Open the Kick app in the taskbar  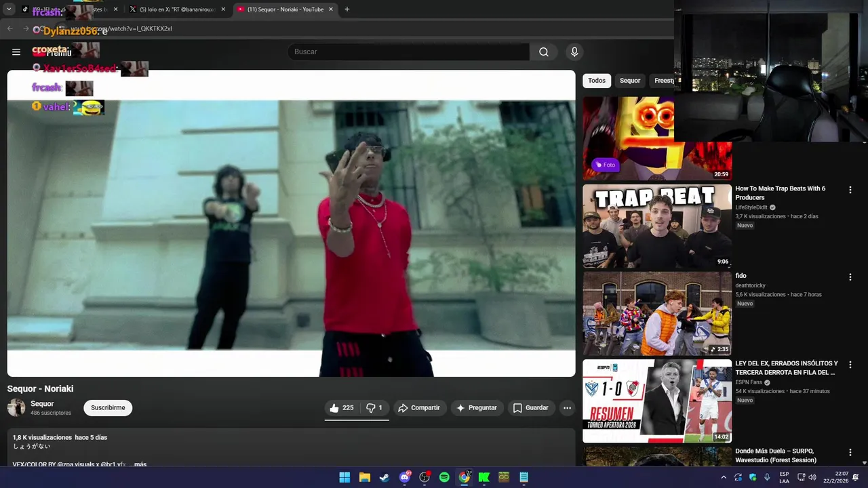tap(484, 477)
